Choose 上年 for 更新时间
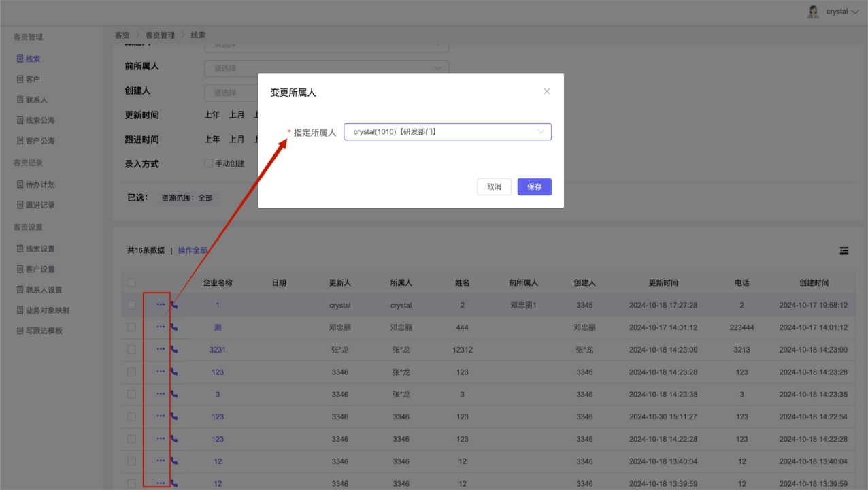 pos(212,115)
